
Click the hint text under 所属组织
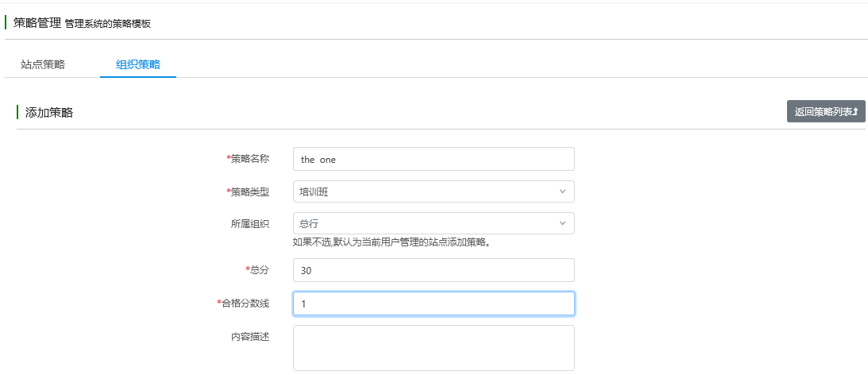coord(392,242)
